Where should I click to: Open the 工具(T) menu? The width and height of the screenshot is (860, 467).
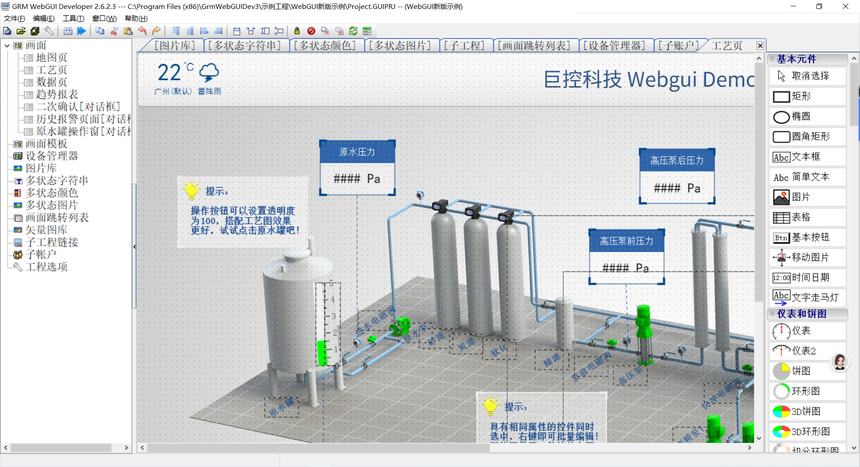(x=73, y=18)
